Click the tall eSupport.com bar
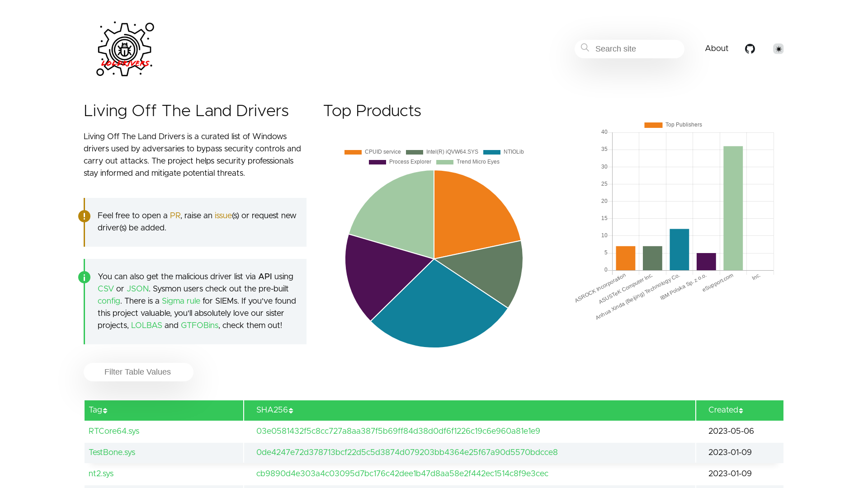 pyautogui.click(x=733, y=208)
